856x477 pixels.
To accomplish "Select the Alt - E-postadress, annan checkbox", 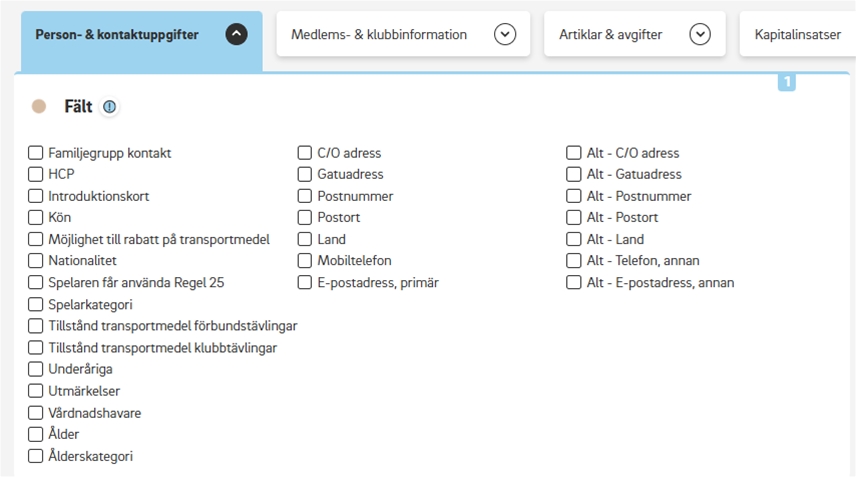I will point(574,282).
